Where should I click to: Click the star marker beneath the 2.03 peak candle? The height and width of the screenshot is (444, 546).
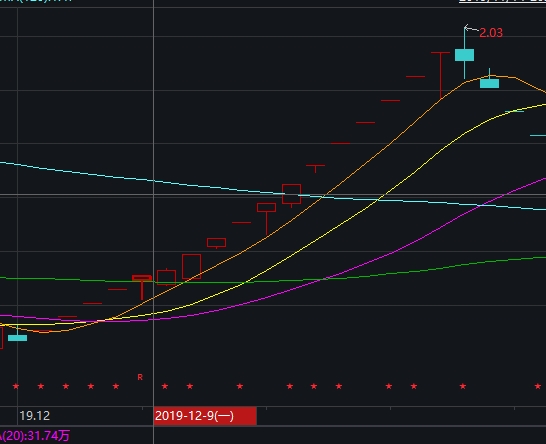pyautogui.click(x=463, y=386)
